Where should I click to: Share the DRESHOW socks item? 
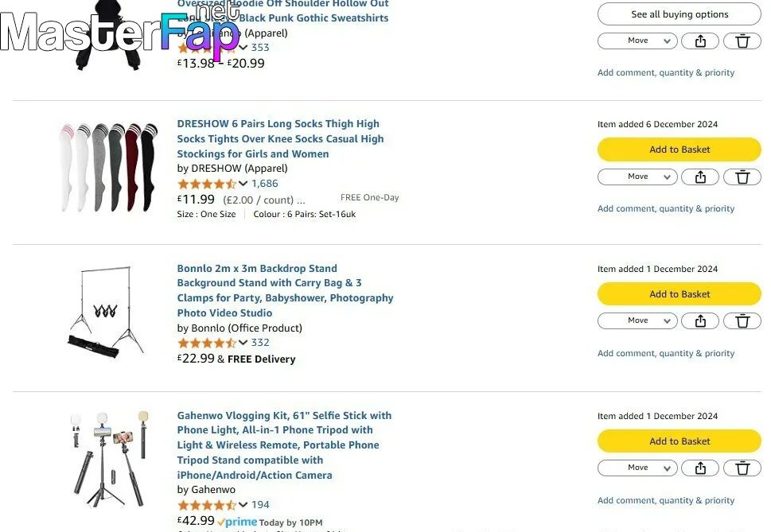point(700,177)
